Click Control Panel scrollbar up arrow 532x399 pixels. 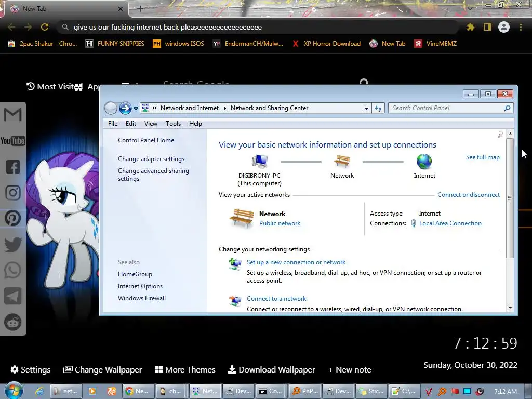(510, 134)
